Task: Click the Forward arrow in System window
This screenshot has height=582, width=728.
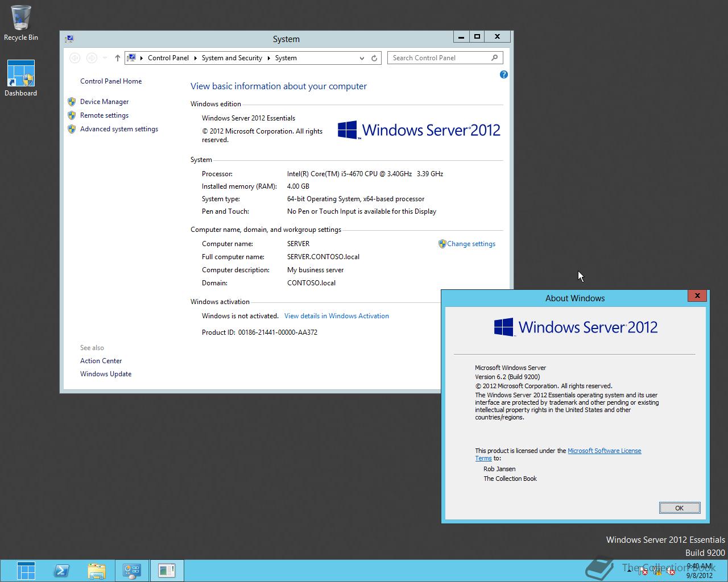Action: [92, 58]
